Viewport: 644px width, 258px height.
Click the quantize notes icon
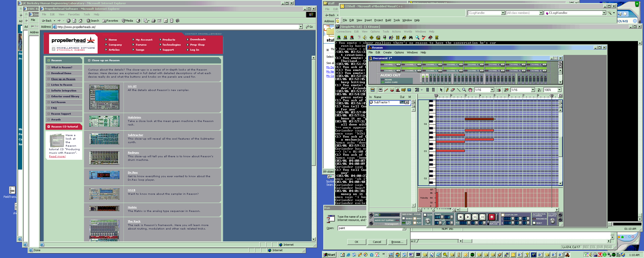[x=539, y=90]
